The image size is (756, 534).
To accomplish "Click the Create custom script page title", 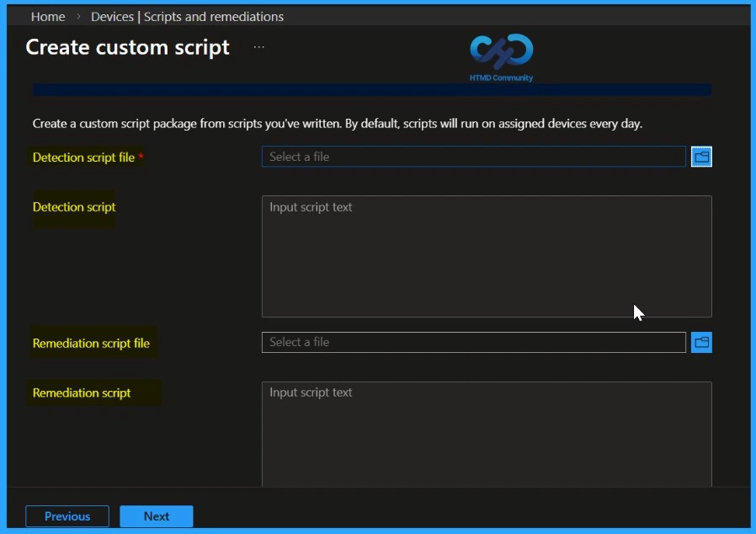I will [x=128, y=48].
